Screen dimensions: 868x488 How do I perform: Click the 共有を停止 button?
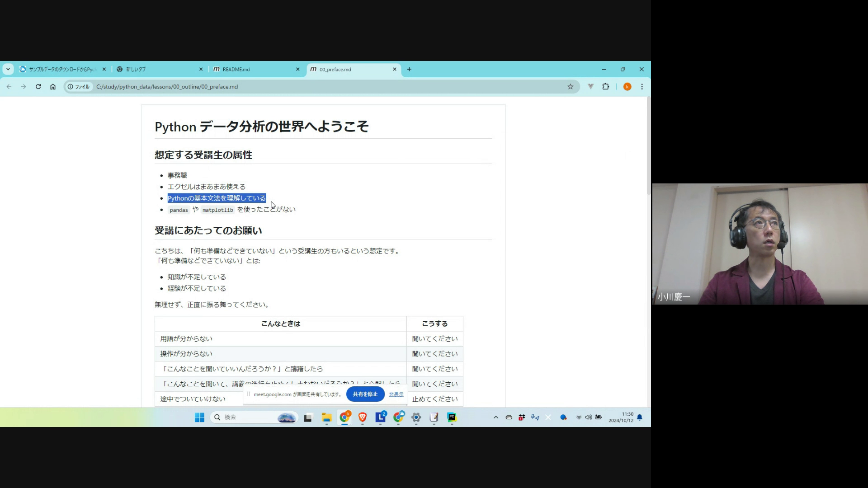[365, 394]
